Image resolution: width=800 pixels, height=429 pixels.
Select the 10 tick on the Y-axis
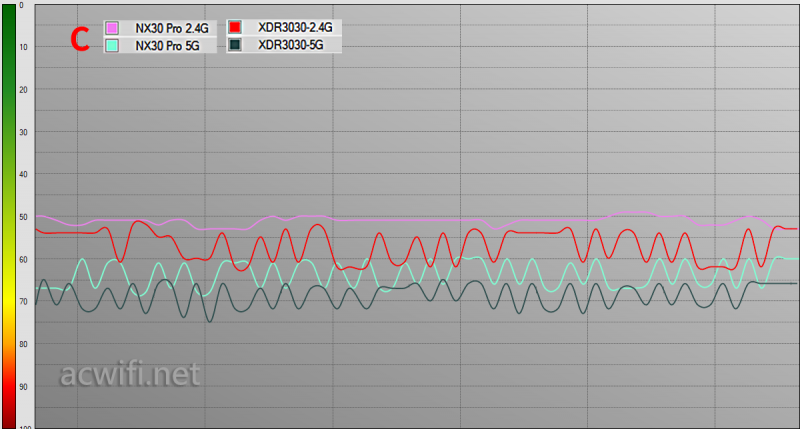click(x=23, y=48)
